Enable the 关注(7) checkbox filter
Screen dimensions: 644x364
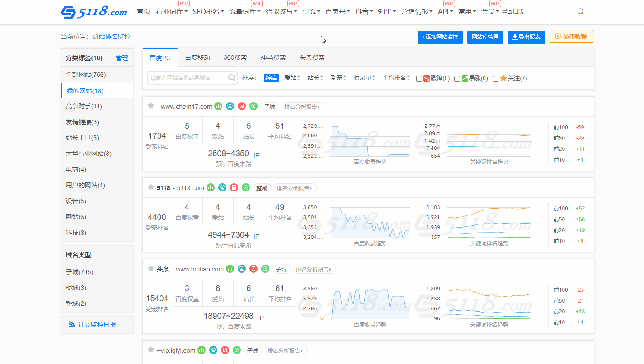click(495, 79)
